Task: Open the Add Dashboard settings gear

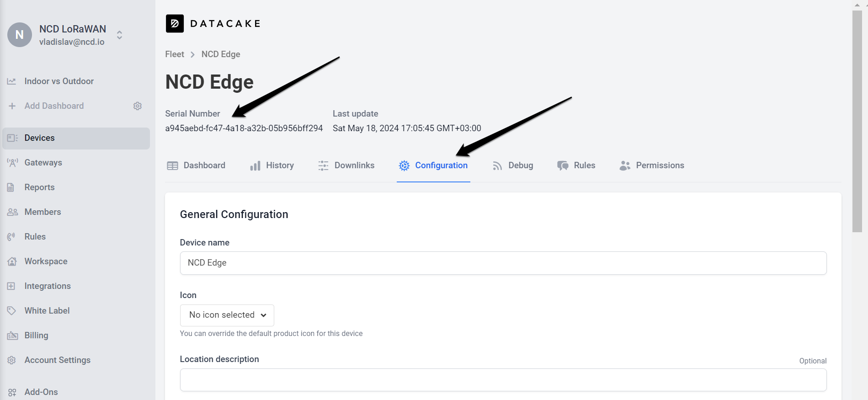Action: tap(137, 106)
